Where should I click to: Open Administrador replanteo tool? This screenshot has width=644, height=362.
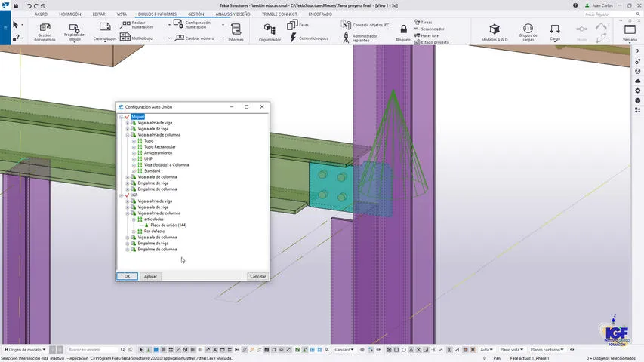360,38
